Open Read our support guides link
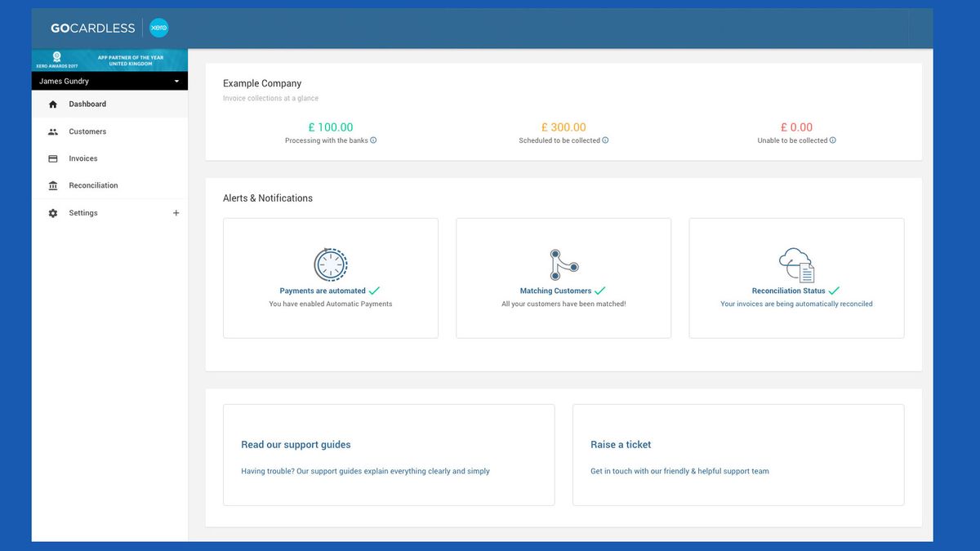Viewport: 980px width, 551px height. tap(296, 445)
